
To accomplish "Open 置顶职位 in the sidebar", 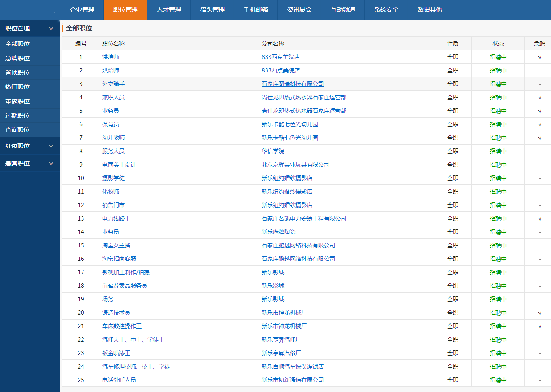I will point(17,72).
